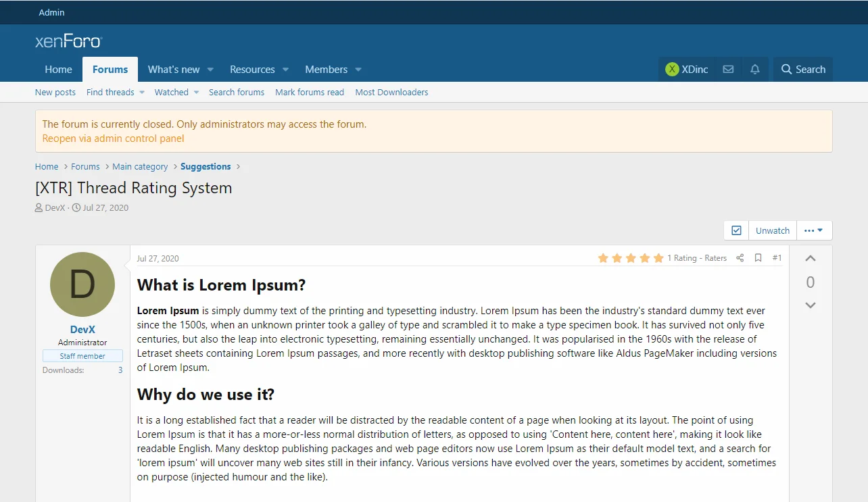Click the share icon on the post
Screen dimensions: 868x502
(740, 258)
